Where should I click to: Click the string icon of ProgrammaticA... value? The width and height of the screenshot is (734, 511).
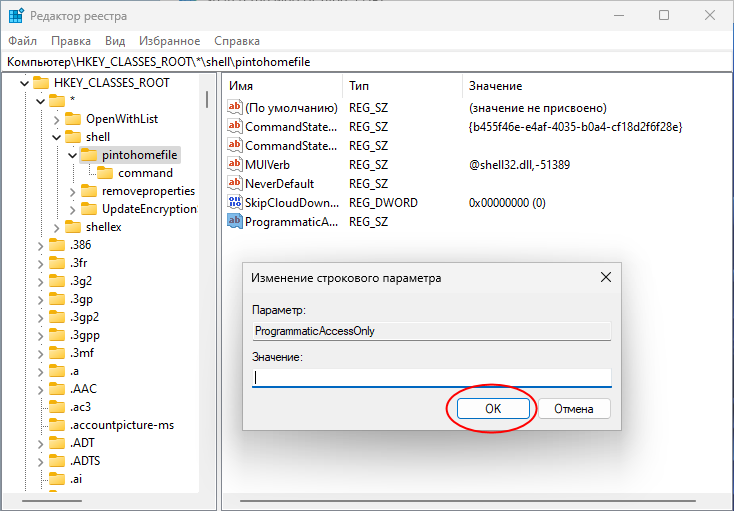235,221
